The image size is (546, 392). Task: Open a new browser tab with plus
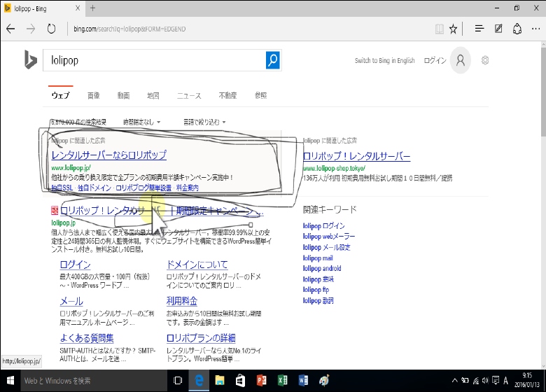click(92, 8)
